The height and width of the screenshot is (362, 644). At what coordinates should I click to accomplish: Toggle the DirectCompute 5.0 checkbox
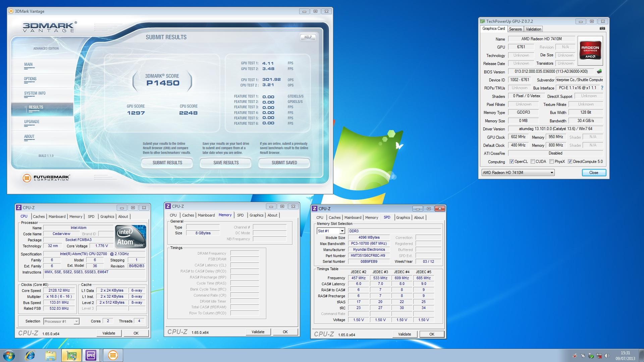pos(570,162)
